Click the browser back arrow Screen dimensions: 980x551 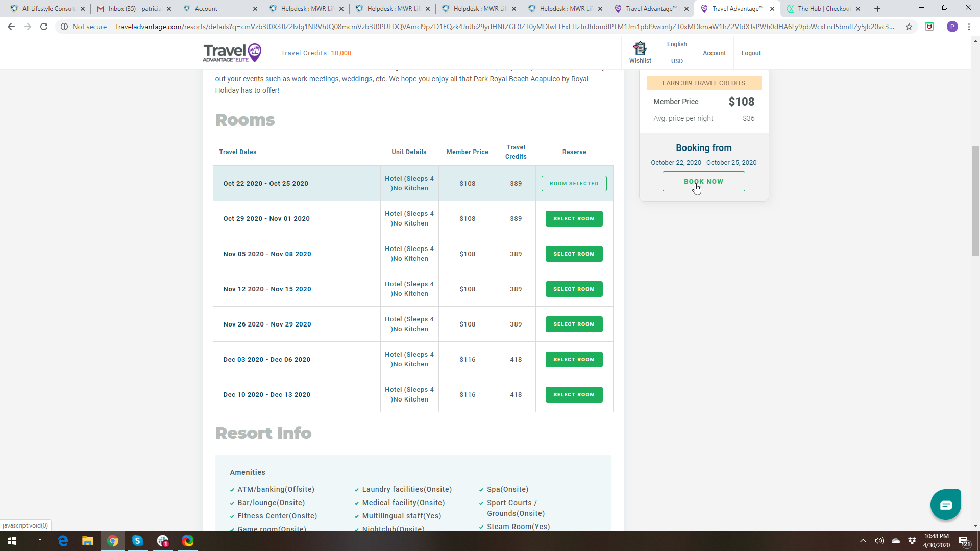click(x=11, y=27)
